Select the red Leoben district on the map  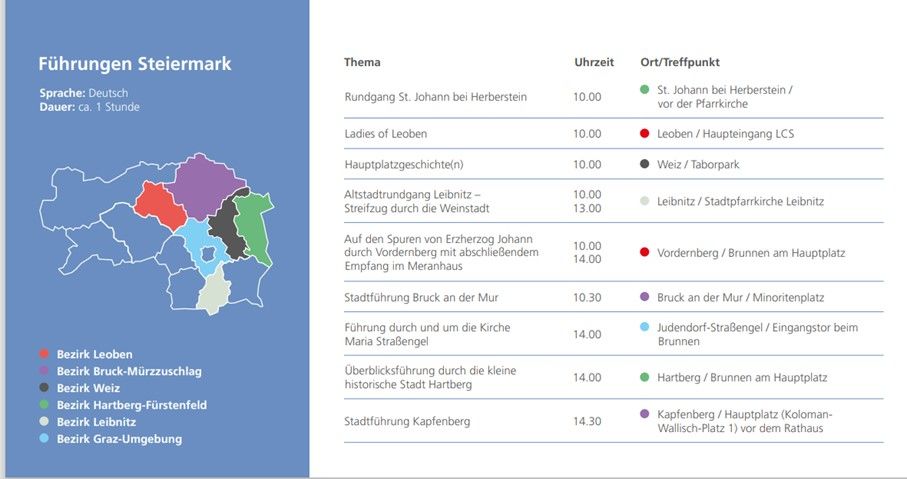click(x=160, y=207)
